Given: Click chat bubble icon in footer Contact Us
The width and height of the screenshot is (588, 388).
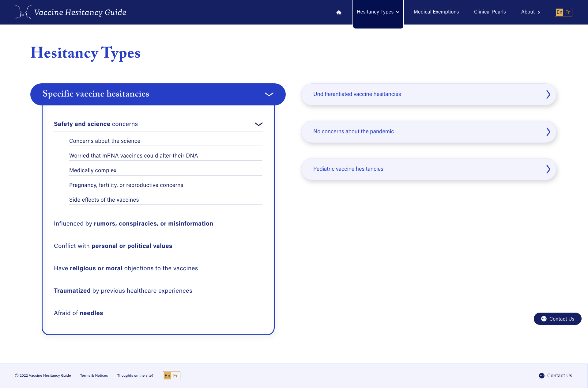Looking at the screenshot, I should [x=542, y=376].
